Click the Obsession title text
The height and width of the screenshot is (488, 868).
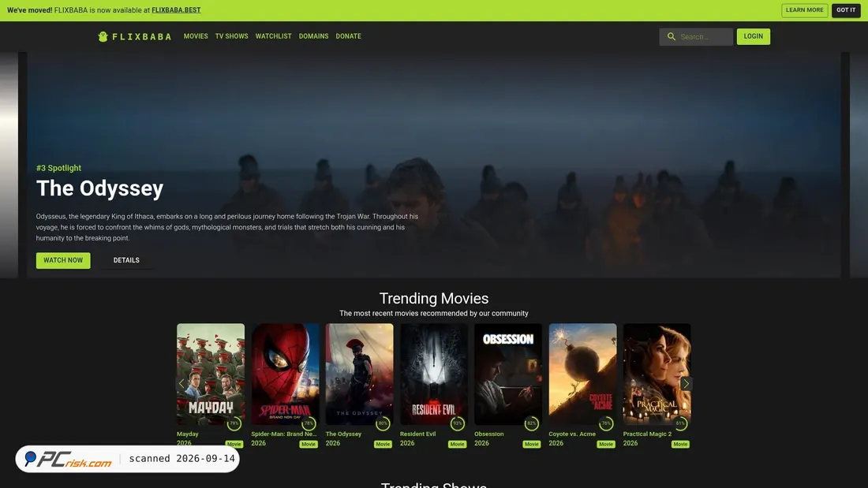488,434
